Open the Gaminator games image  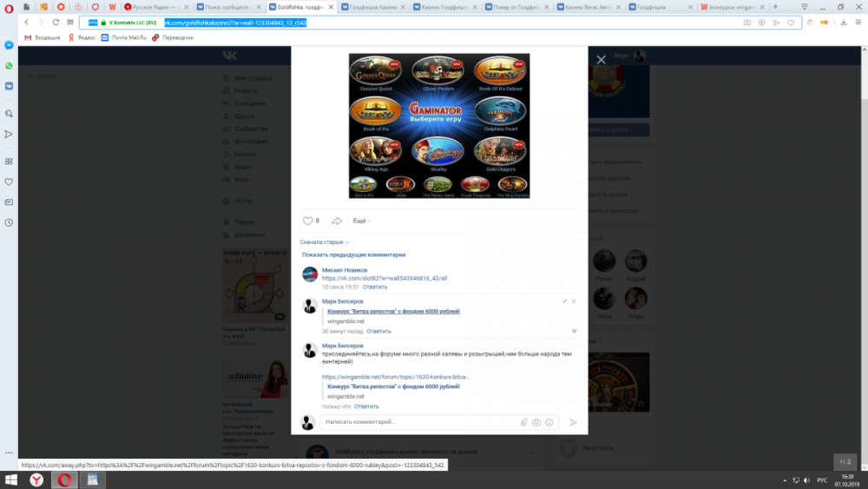pos(439,126)
